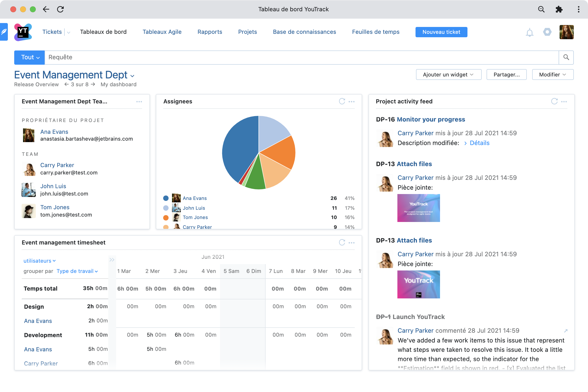The image size is (588, 392).
Task: Click Ana Evans avatar in project owner
Action: pyautogui.click(x=28, y=135)
